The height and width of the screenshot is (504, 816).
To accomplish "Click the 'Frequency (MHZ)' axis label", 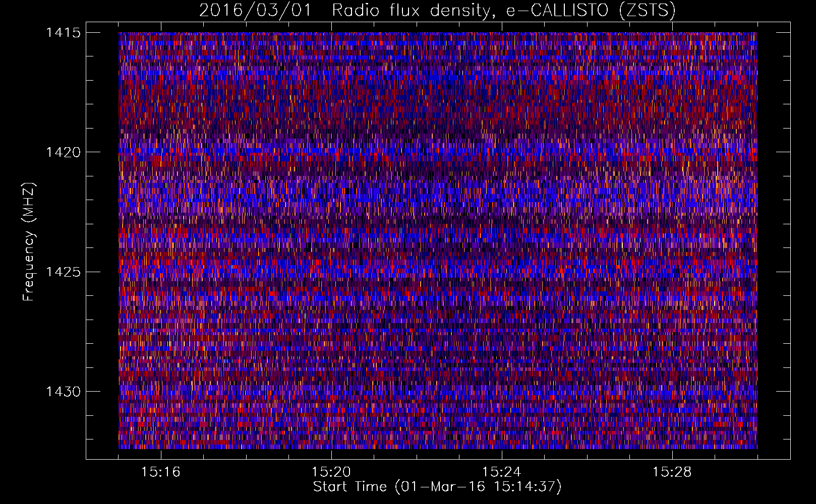I will pyautogui.click(x=29, y=242).
